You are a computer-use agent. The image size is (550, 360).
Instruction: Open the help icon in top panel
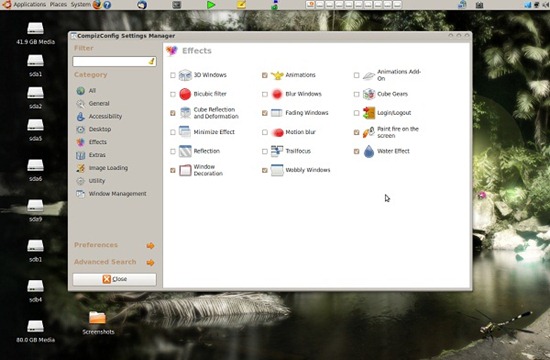tap(107, 5)
